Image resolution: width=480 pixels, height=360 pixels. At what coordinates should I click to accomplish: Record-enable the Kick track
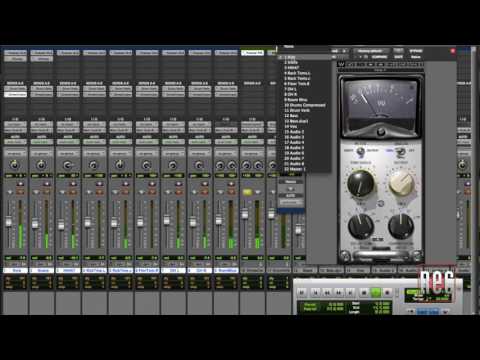(20, 184)
